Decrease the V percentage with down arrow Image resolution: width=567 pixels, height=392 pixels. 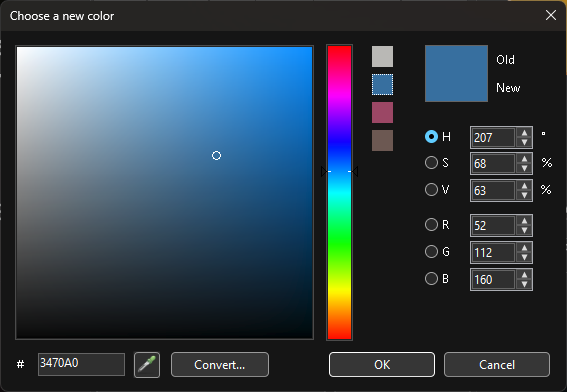coord(524,195)
